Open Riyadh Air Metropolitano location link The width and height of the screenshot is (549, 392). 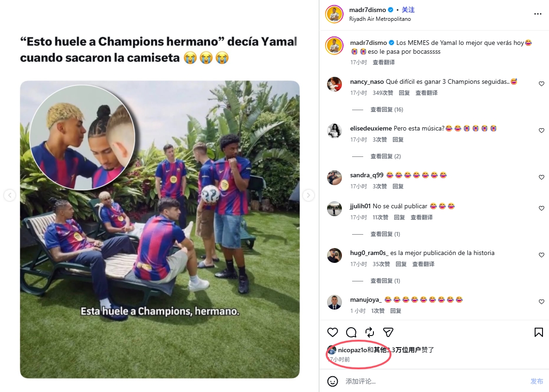[380, 19]
